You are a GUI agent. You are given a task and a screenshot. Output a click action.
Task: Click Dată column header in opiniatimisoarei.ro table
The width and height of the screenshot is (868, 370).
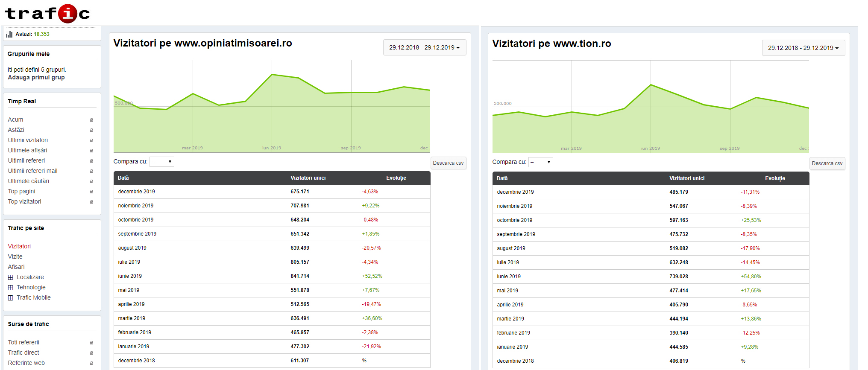(123, 178)
